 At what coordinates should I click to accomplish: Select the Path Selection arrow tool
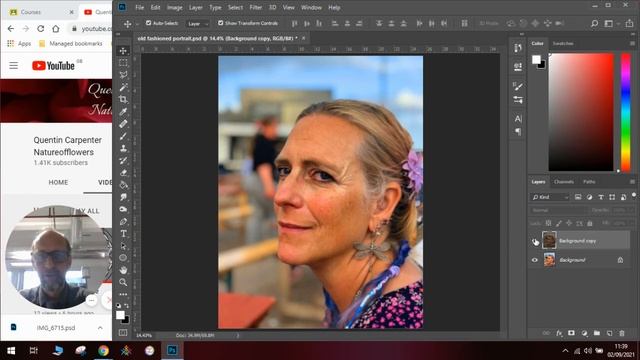(x=123, y=246)
